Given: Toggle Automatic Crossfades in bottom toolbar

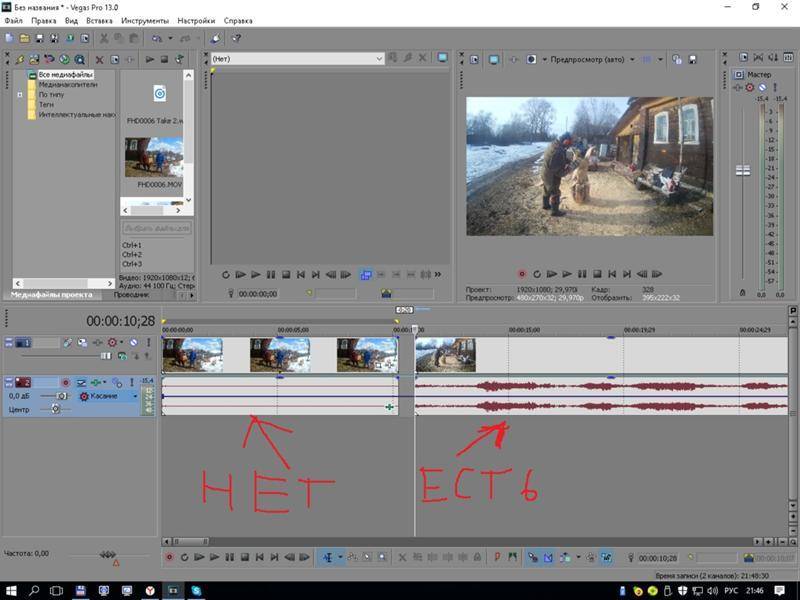Looking at the screenshot, I should pyautogui.click(x=548, y=557).
